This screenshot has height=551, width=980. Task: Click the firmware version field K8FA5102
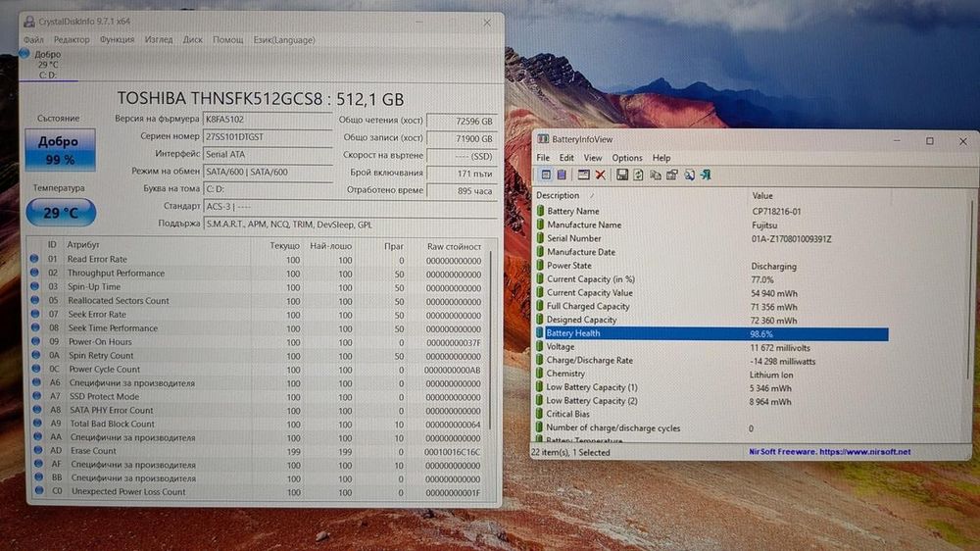click(x=268, y=120)
